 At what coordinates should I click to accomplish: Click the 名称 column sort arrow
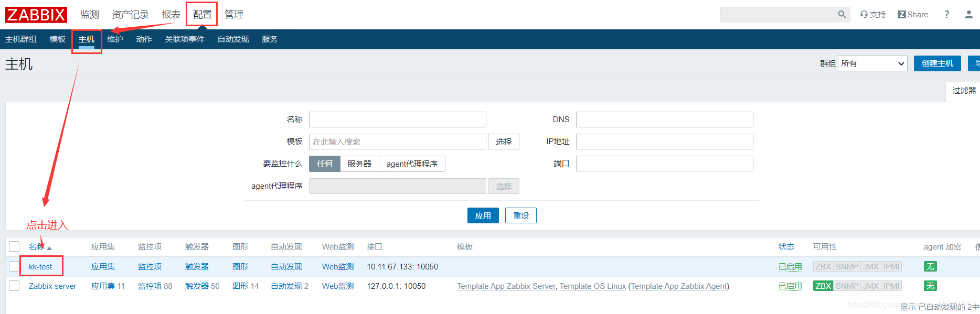49,248
